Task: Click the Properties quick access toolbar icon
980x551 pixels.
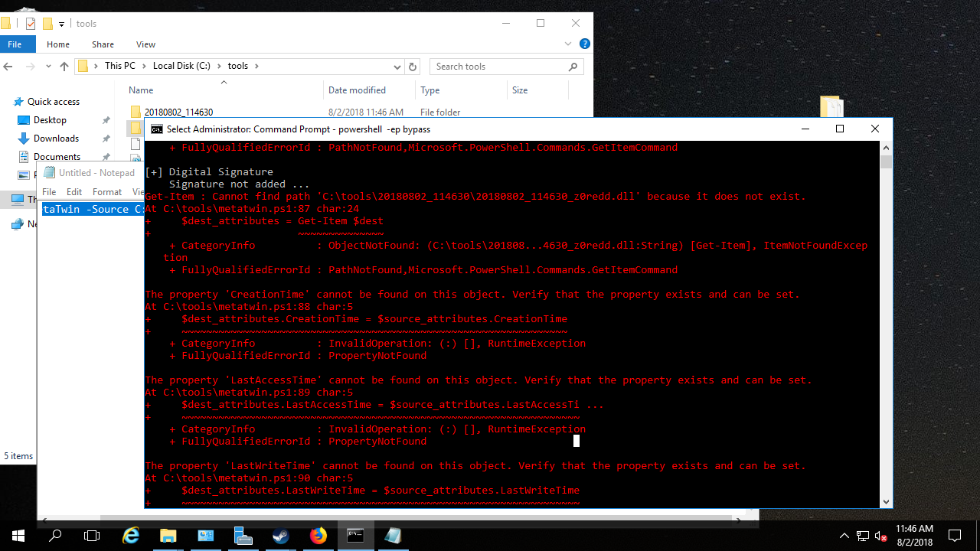Action: [x=31, y=24]
